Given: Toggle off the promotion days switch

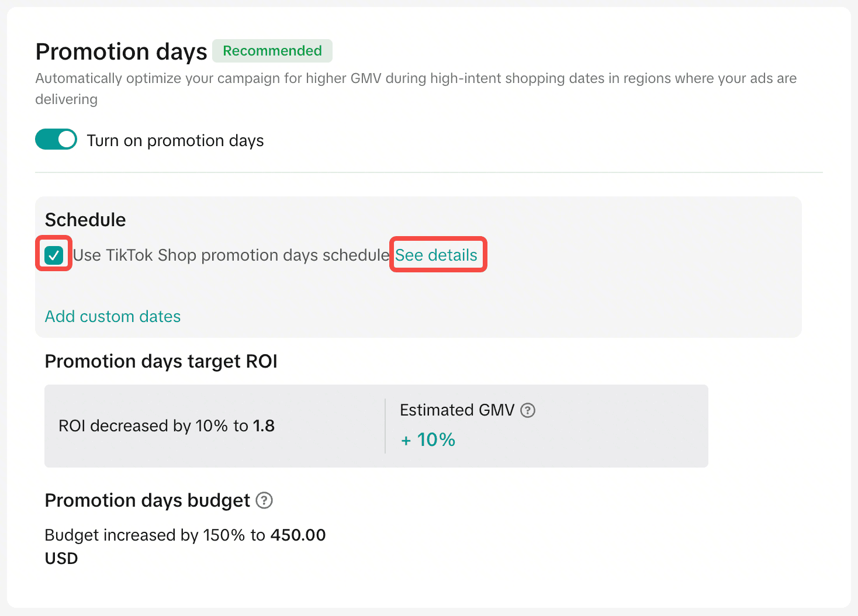Looking at the screenshot, I should tap(56, 140).
